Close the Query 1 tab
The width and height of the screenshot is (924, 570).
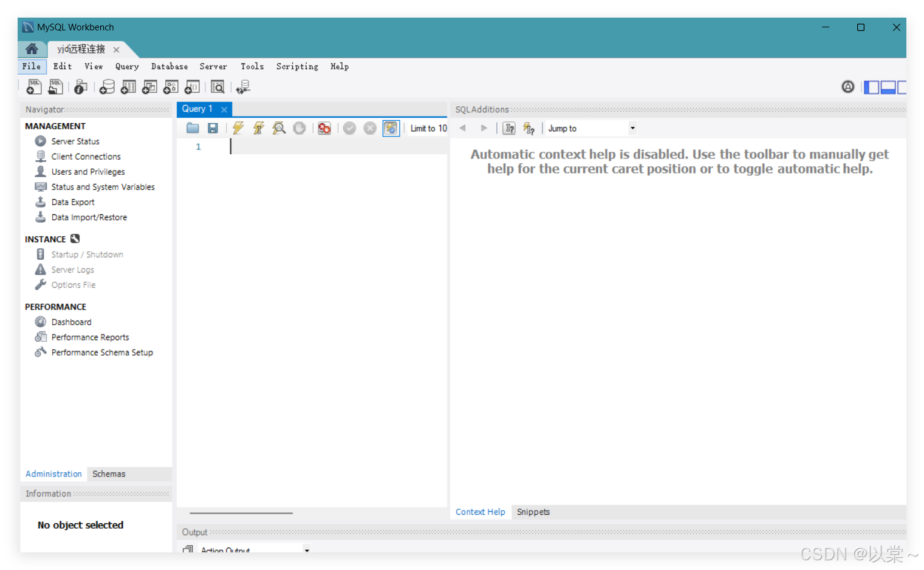coord(224,109)
